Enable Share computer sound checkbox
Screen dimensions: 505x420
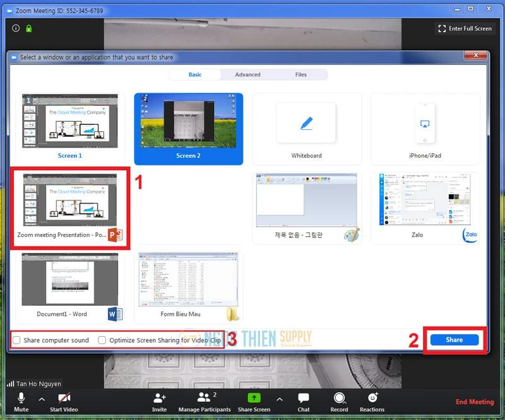coord(17,341)
